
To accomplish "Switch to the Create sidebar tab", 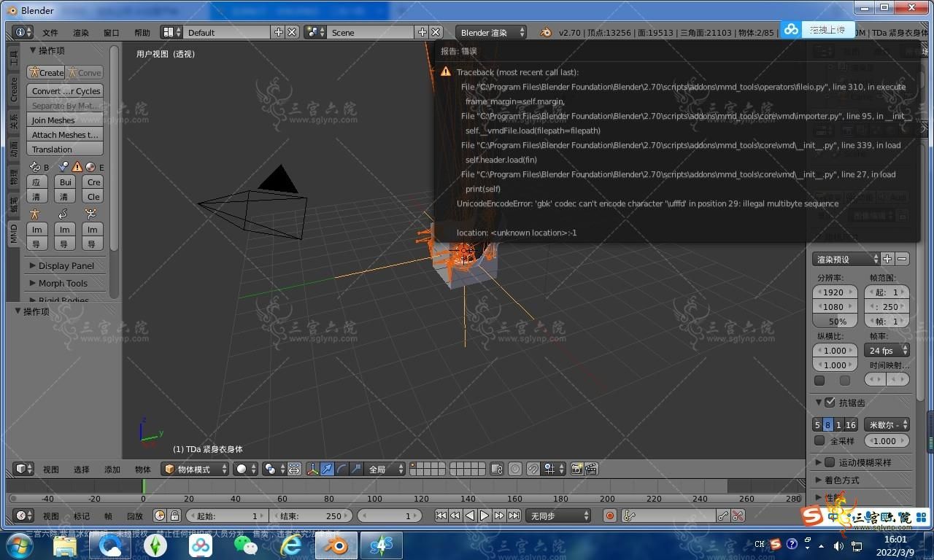I will click(13, 90).
